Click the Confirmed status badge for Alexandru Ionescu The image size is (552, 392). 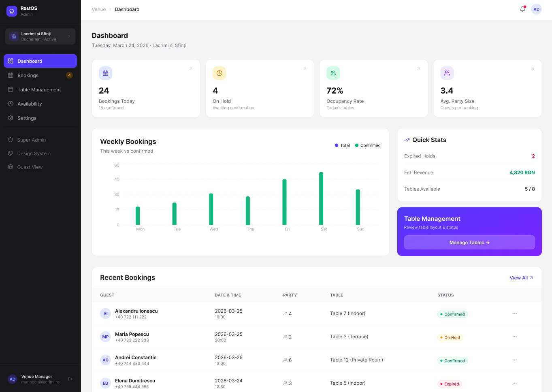[x=452, y=314]
